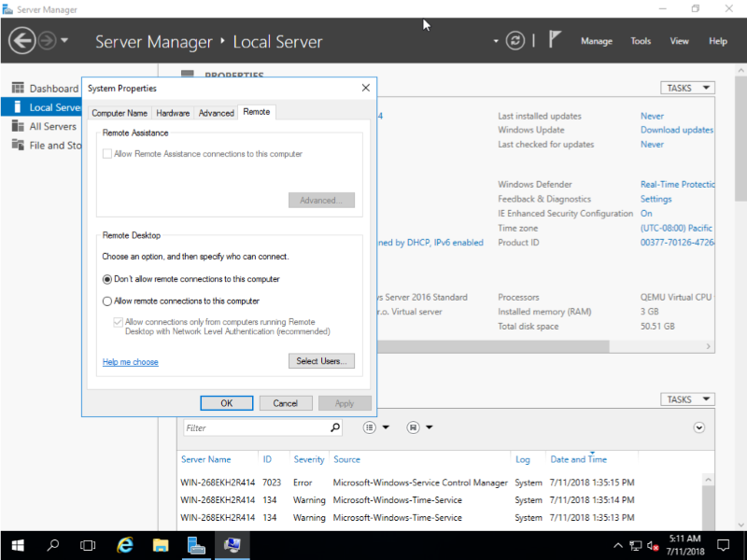This screenshot has height=560, width=747.
Task: Select Allow remote connections to this computer
Action: coord(107,301)
